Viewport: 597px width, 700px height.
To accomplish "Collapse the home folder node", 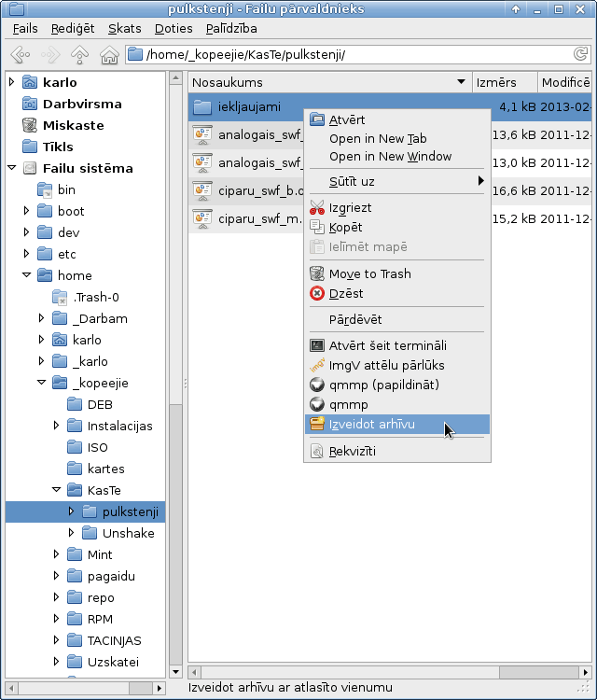I will pyautogui.click(x=27, y=275).
